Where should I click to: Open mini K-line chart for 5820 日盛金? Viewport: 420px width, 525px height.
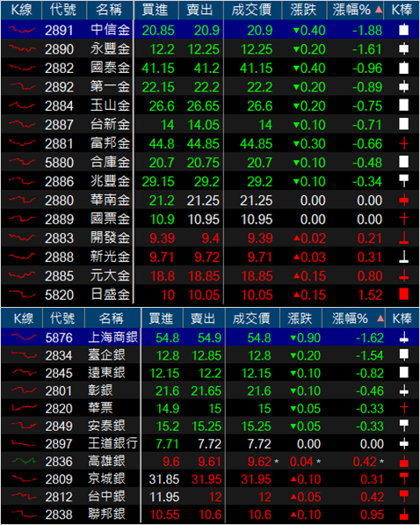click(x=22, y=295)
